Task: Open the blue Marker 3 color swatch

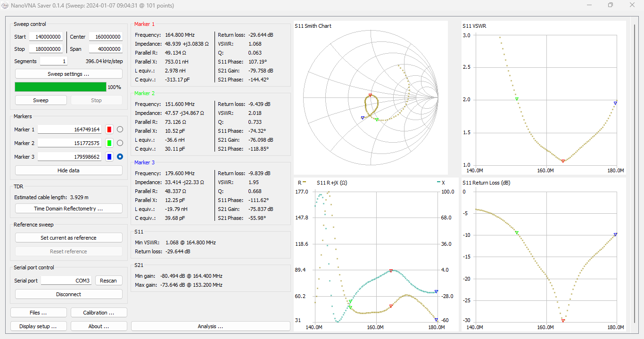Action: pyautogui.click(x=109, y=157)
